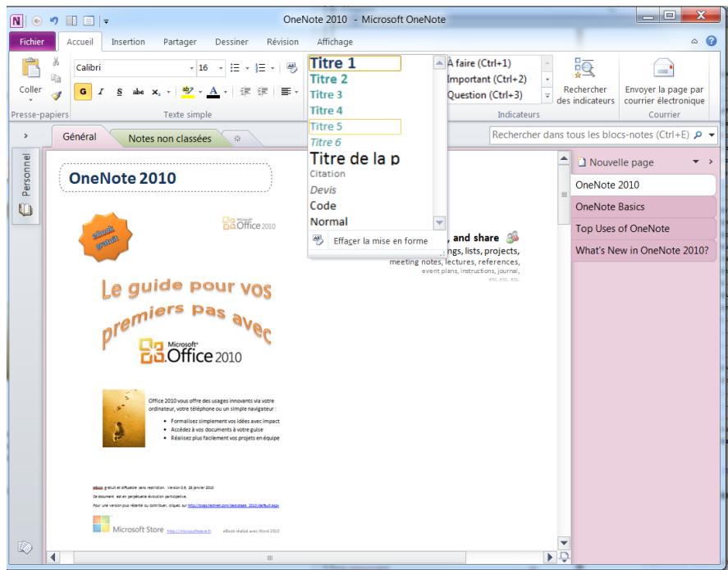This screenshot has height=570, width=728.
Task: Open font color dropdown arrow
Action: 226,92
